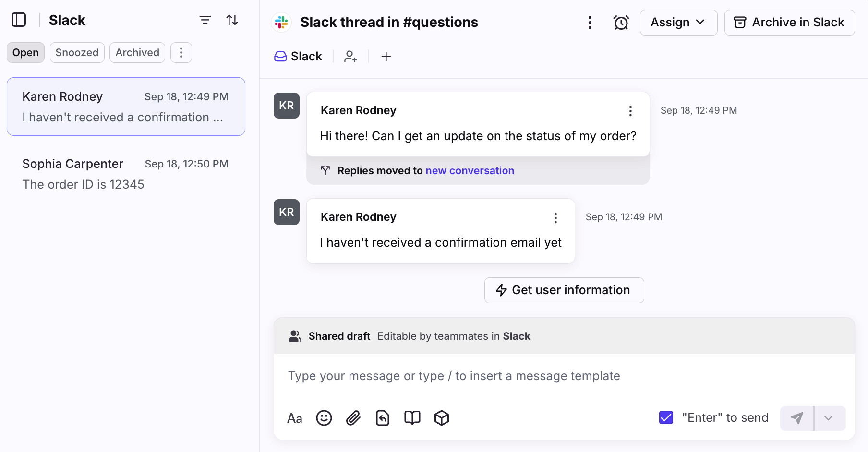Collapse the sidebar panel icon

[19, 20]
